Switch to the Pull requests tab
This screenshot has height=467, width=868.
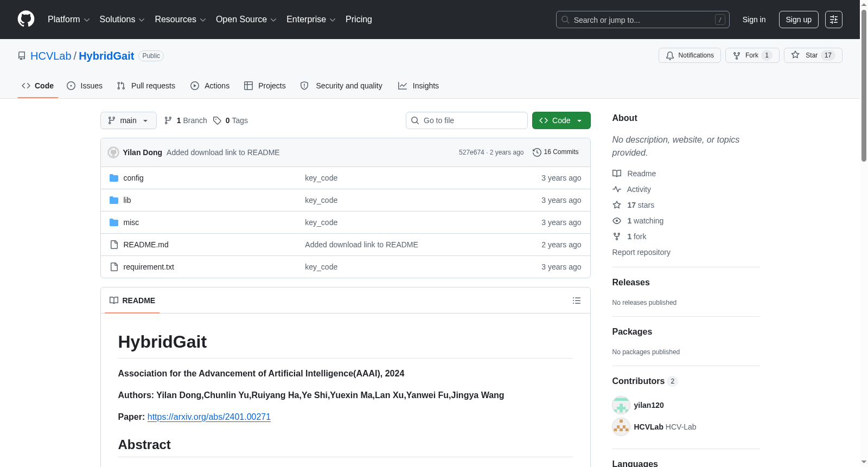[x=146, y=86]
